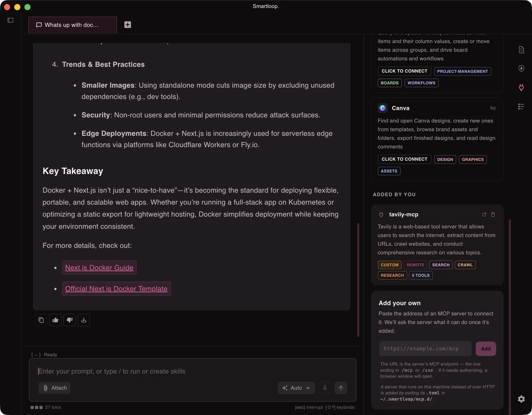Click Canva's unlinked connection icon
532x415 pixels.
[x=493, y=108]
